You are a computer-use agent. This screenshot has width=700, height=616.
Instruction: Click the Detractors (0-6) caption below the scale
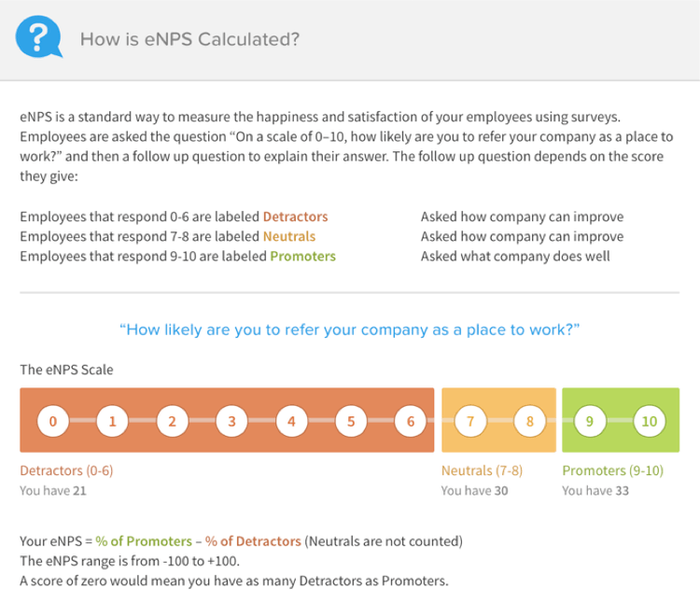pyautogui.click(x=66, y=470)
